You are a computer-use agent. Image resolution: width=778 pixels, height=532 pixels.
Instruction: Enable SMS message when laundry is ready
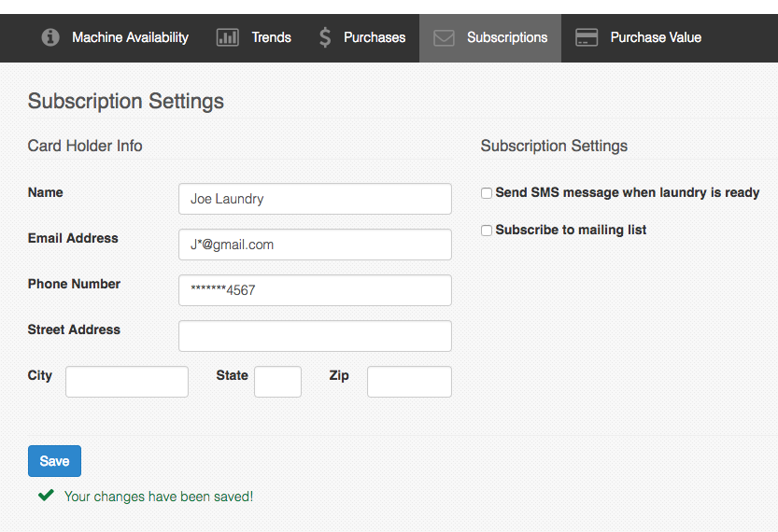[x=487, y=193]
